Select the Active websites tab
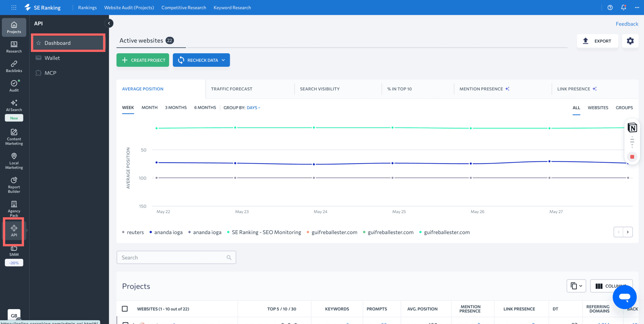 (x=151, y=40)
